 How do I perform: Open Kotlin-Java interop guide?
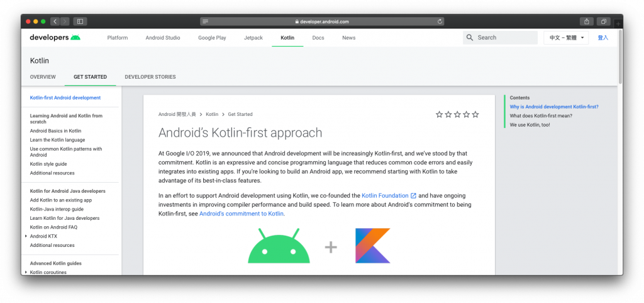[57, 209]
